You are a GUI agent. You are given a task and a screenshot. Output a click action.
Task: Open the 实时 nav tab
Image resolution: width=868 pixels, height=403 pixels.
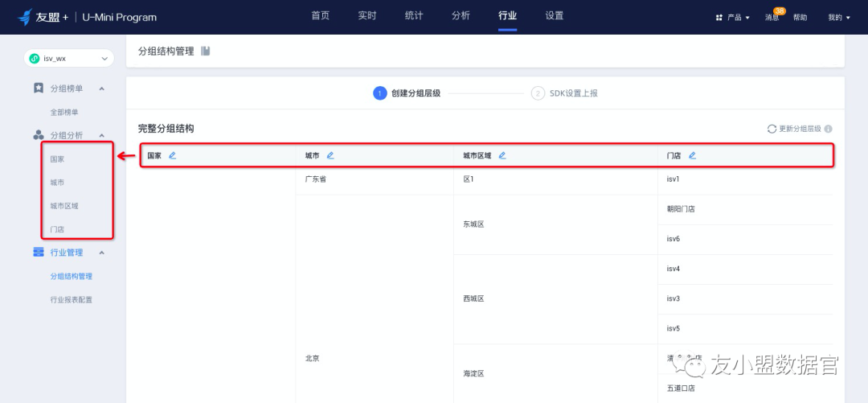[367, 15]
